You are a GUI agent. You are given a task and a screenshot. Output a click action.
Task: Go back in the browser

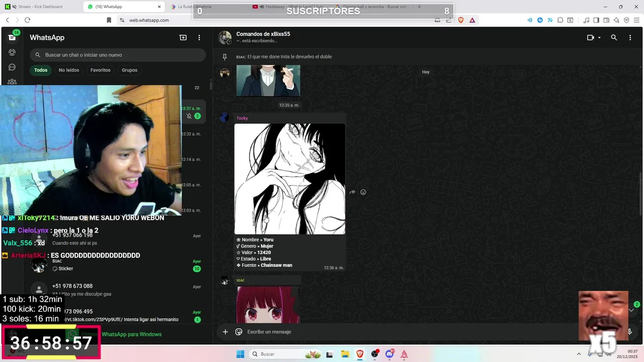(7, 20)
